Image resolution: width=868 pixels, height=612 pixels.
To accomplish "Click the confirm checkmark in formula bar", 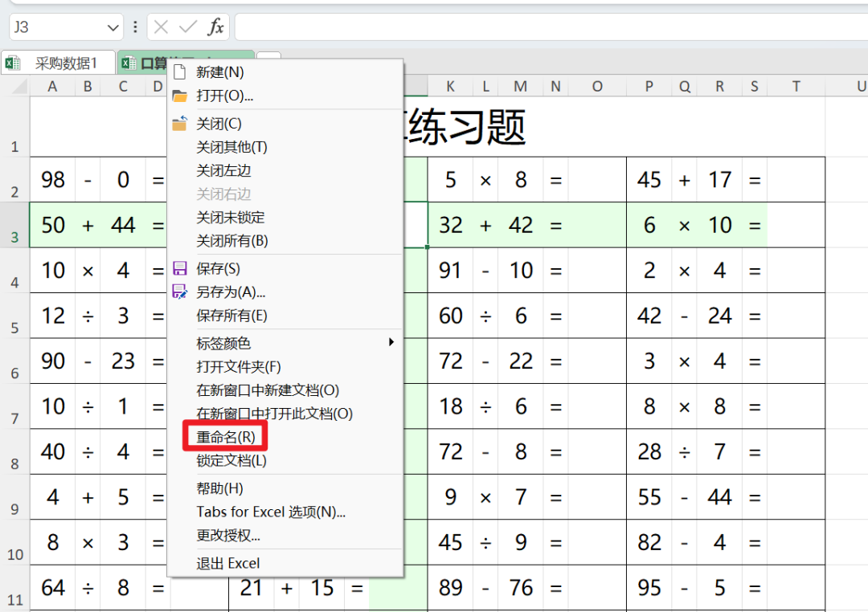I will 188,27.
